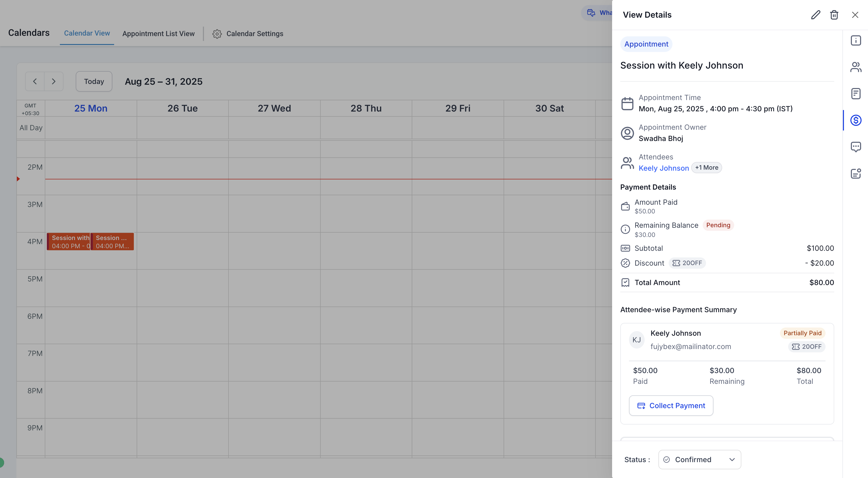Click the trash delete appointment icon

point(834,15)
